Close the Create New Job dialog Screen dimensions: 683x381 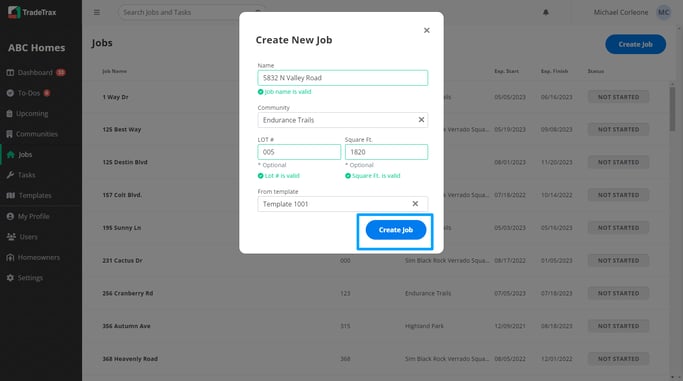pyautogui.click(x=427, y=30)
